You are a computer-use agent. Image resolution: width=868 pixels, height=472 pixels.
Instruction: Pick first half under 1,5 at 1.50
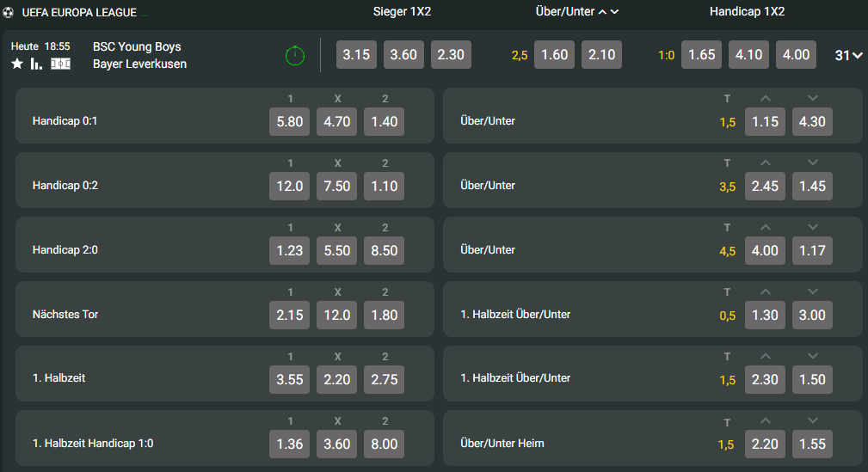[x=812, y=379]
